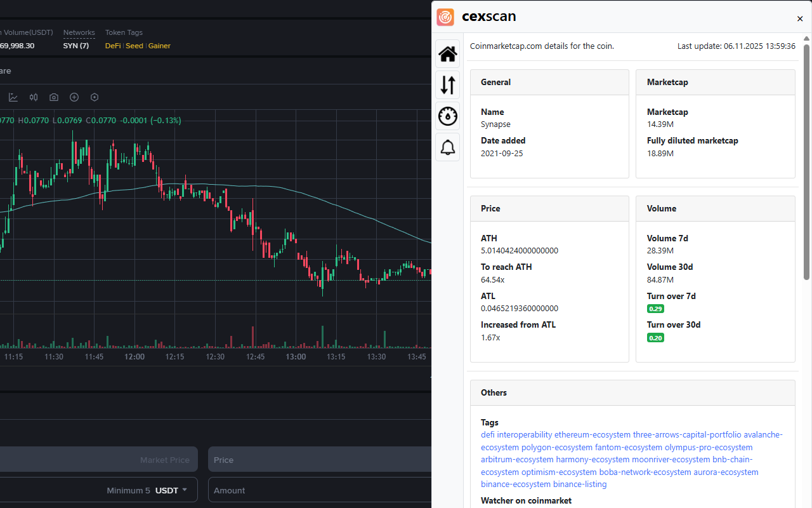Click the Networks label

(79, 32)
